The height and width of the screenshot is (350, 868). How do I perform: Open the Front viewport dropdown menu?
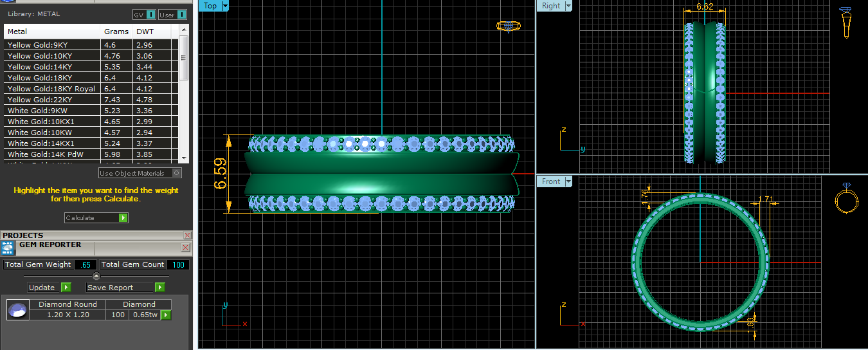568,181
